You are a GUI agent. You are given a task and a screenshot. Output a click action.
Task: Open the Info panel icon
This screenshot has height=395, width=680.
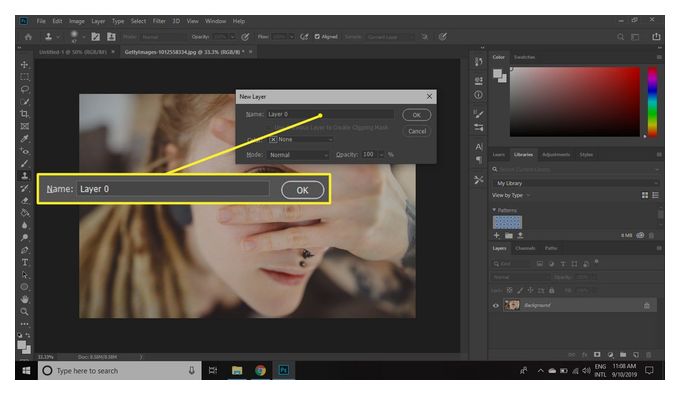point(478,95)
